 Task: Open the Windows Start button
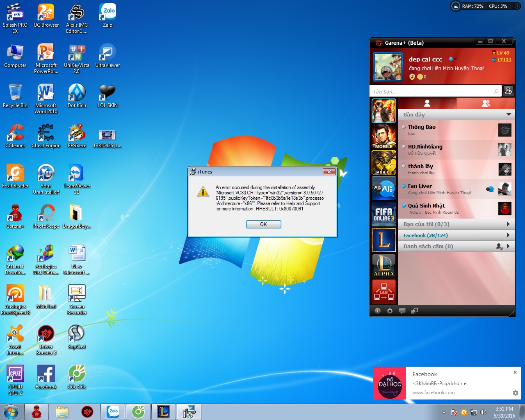coord(11,412)
